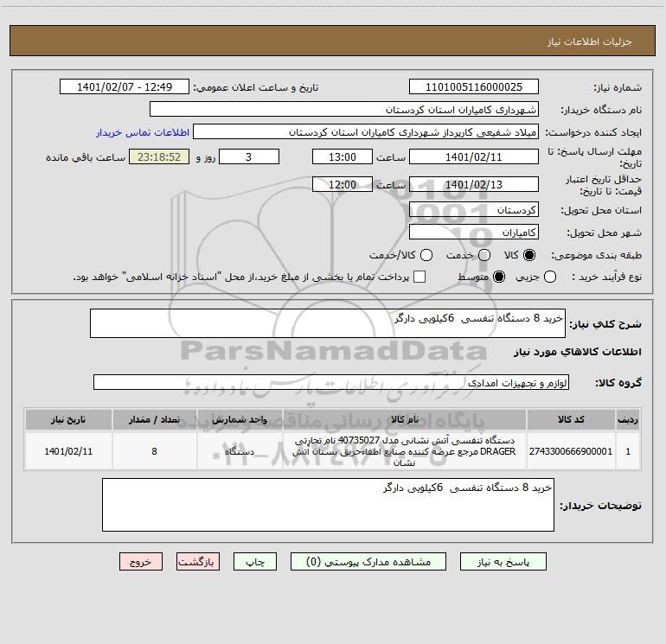The width and height of the screenshot is (666, 644).
Task: Click the کد کالا column header
Action: click(571, 420)
